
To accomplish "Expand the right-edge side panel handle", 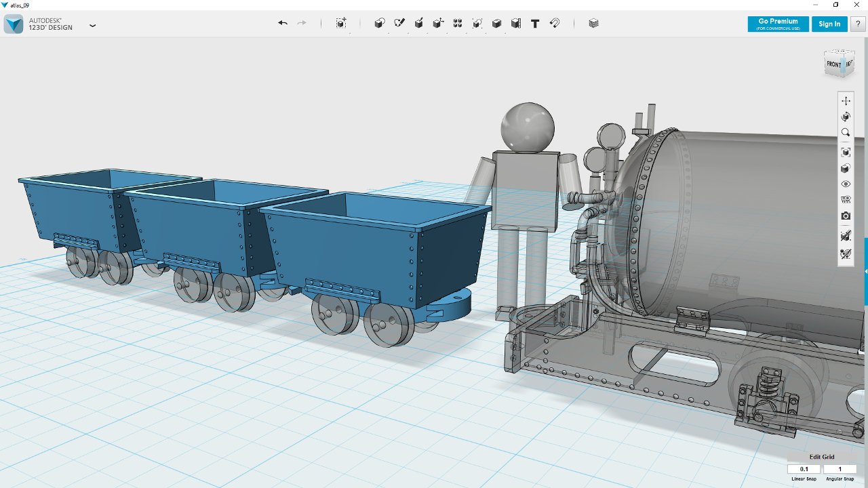I will tap(865, 271).
